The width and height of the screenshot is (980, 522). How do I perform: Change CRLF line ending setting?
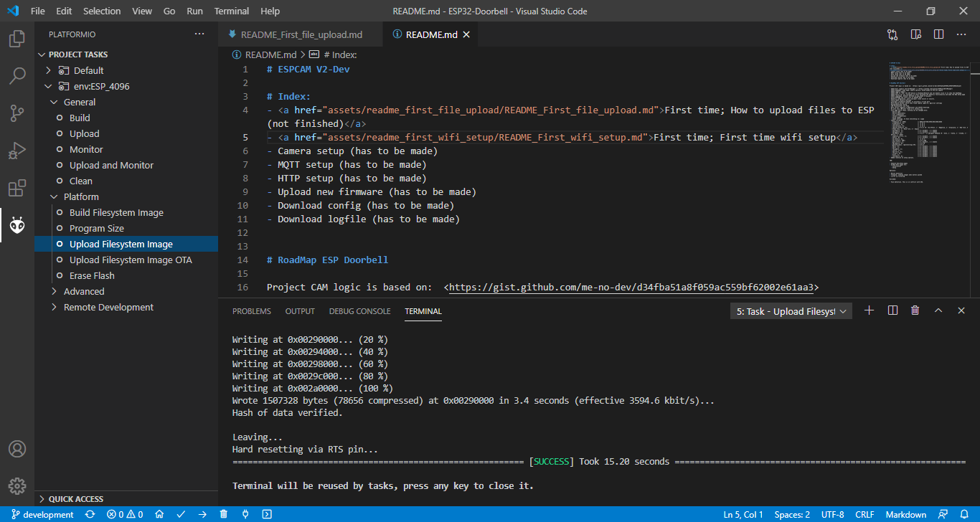(x=864, y=514)
